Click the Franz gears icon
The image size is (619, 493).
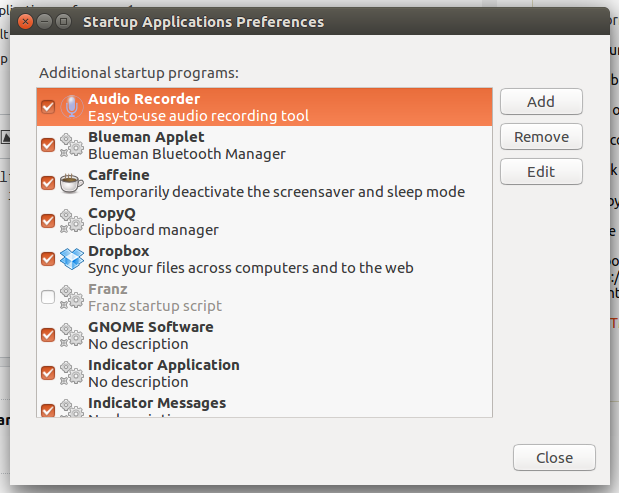click(x=72, y=297)
